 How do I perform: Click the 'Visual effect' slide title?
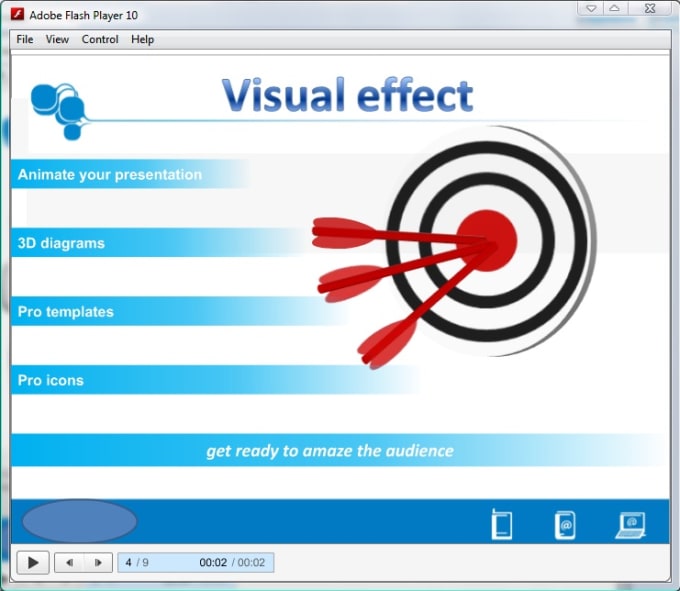click(x=347, y=95)
